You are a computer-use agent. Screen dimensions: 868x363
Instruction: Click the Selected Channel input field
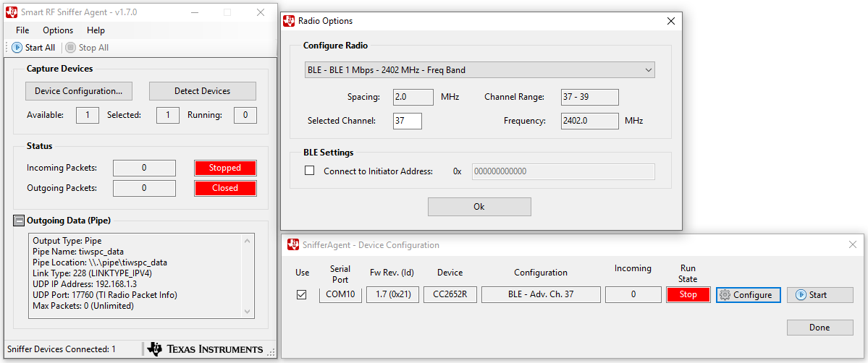click(407, 121)
